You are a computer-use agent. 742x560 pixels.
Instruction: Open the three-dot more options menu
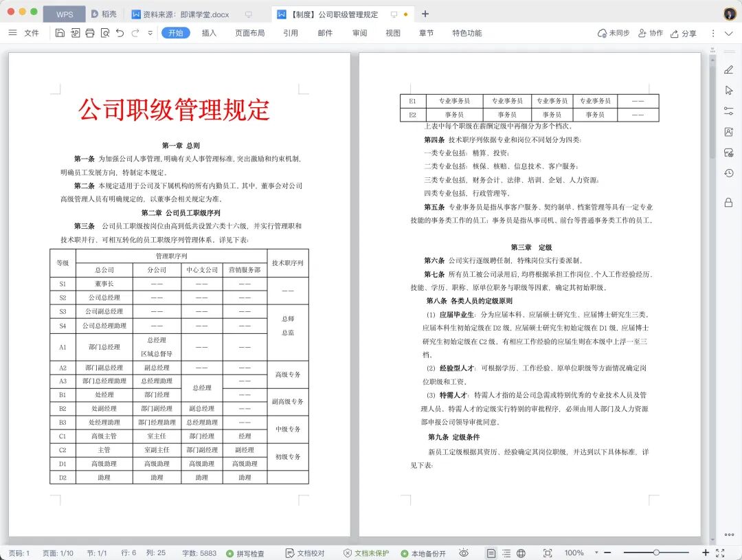point(712,33)
